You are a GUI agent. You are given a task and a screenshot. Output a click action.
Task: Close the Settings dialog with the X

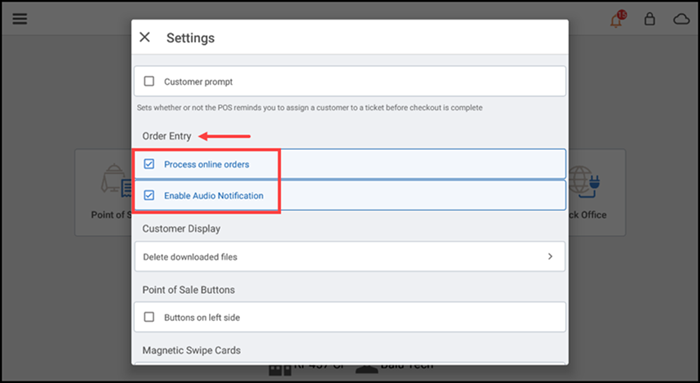pyautogui.click(x=145, y=37)
